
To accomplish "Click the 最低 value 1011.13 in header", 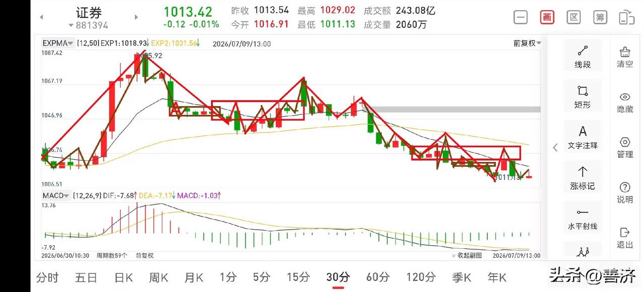I will [338, 24].
